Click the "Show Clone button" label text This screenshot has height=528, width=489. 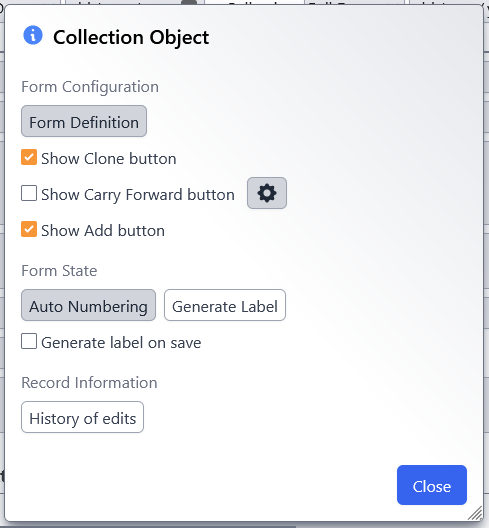point(109,159)
